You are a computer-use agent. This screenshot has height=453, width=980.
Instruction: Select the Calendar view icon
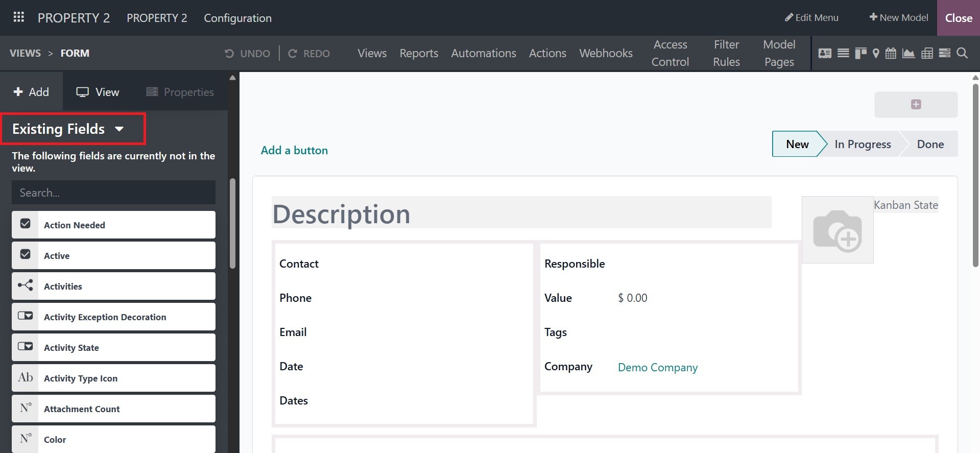(x=891, y=53)
